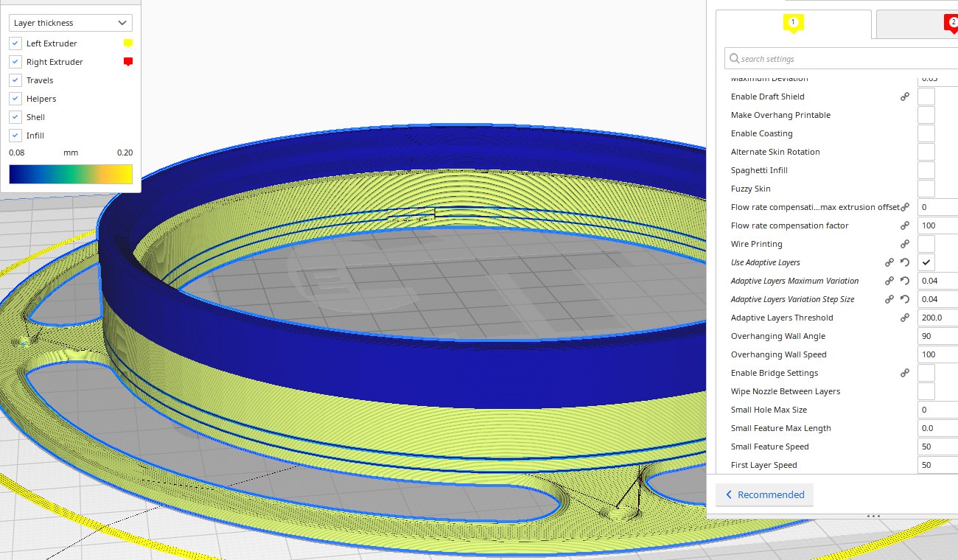The width and height of the screenshot is (958, 560).
Task: Reset Use Adaptive Layers with revert arrow
Action: [x=905, y=262]
